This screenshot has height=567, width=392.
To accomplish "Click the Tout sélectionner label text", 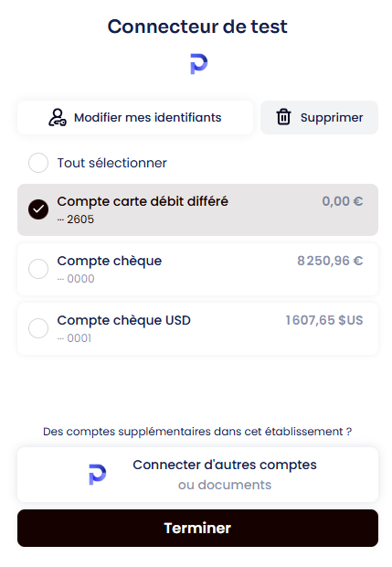I will [x=112, y=163].
